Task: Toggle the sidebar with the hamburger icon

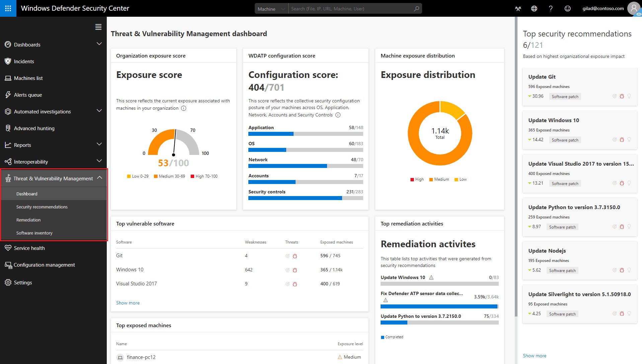Action: [98, 27]
